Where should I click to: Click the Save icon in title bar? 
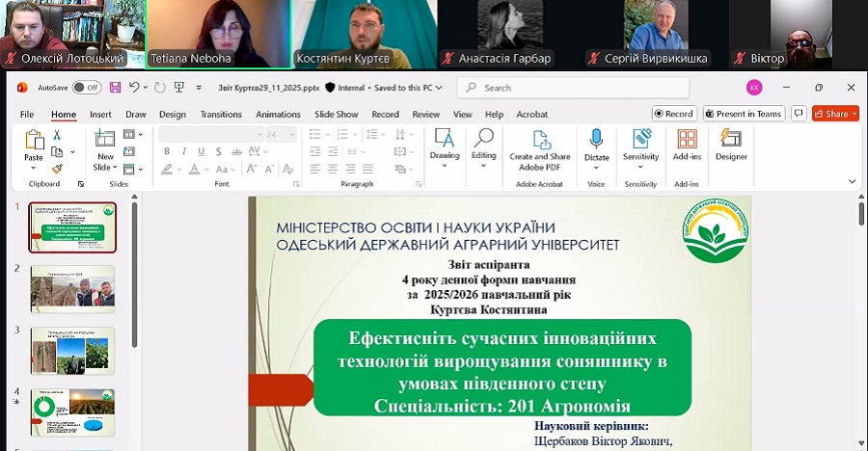[x=115, y=88]
